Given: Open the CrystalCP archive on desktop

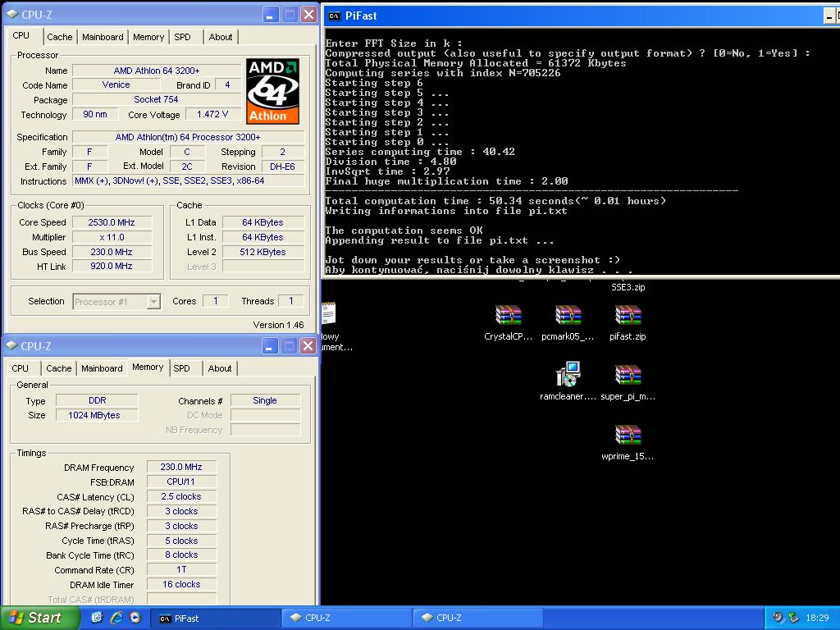Looking at the screenshot, I should (508, 315).
